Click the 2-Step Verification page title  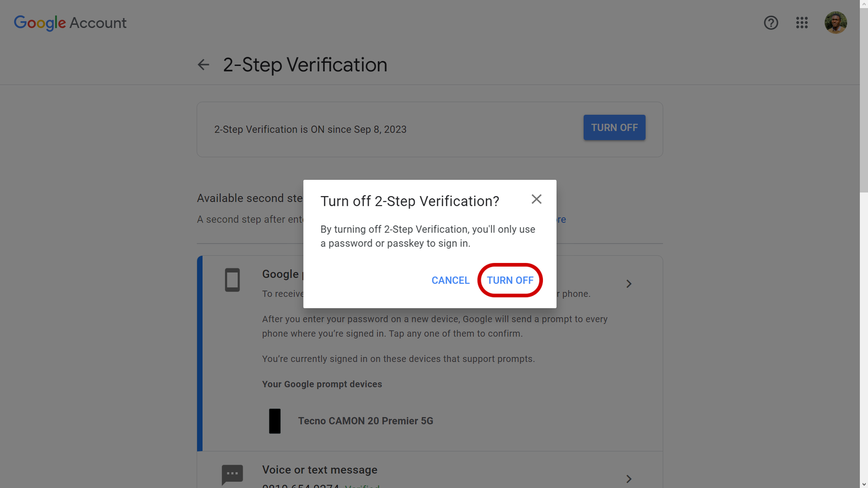[305, 65]
